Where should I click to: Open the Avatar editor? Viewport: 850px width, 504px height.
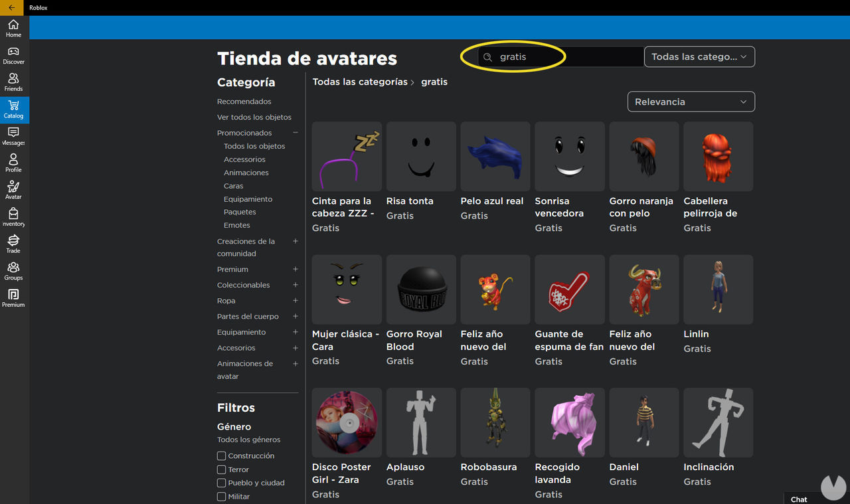click(x=13, y=191)
